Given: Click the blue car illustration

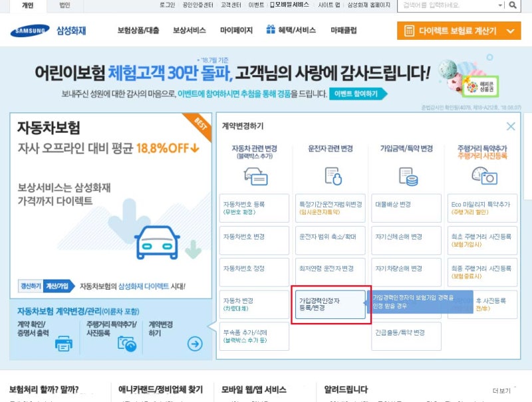Looking at the screenshot, I should 157,243.
